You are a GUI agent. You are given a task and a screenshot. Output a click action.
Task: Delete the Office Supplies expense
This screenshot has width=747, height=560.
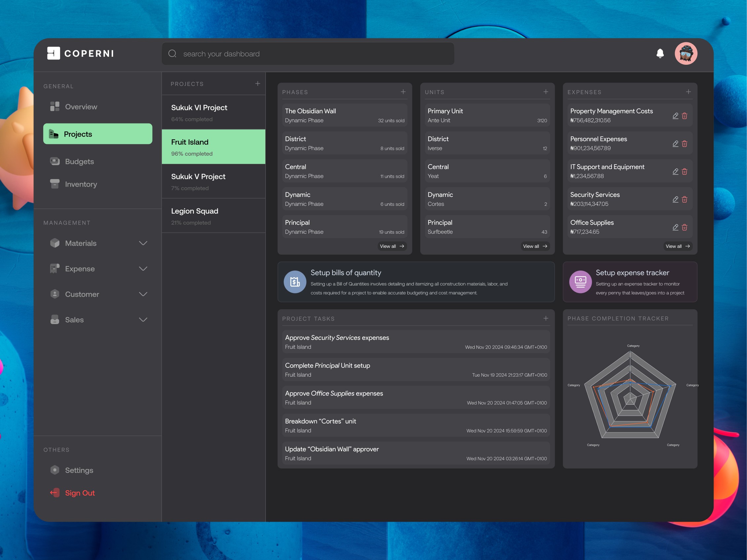pos(685,227)
